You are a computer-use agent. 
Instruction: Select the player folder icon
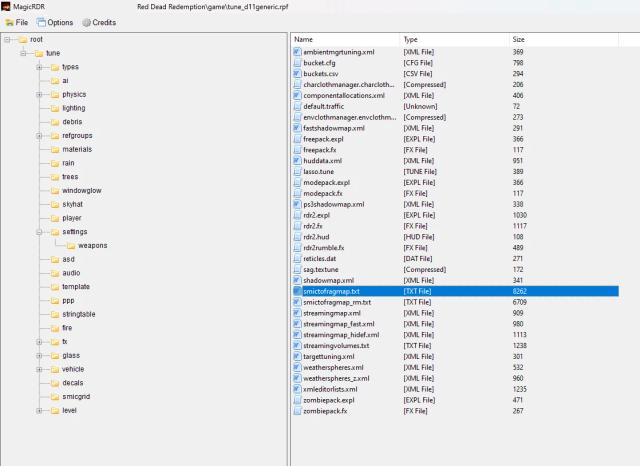[55, 218]
